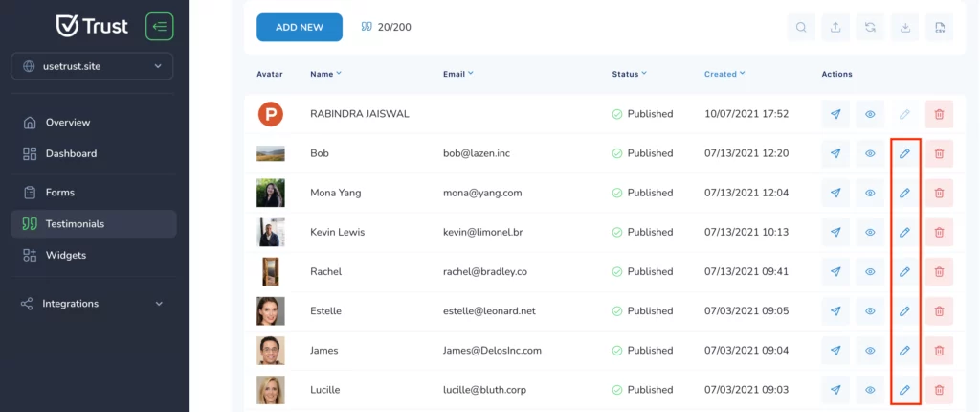Sort table by Status column
980x412 pixels.
coord(629,74)
